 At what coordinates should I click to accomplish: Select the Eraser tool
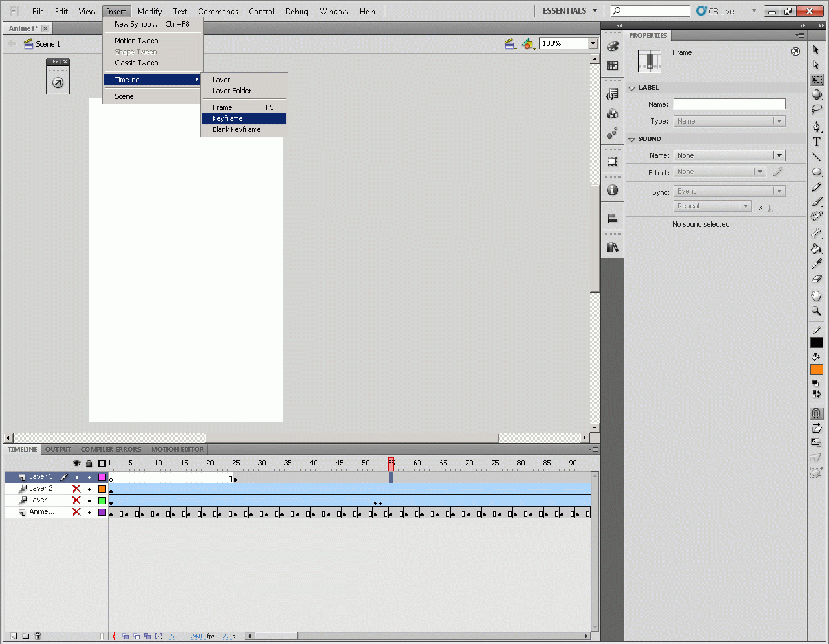(816, 279)
